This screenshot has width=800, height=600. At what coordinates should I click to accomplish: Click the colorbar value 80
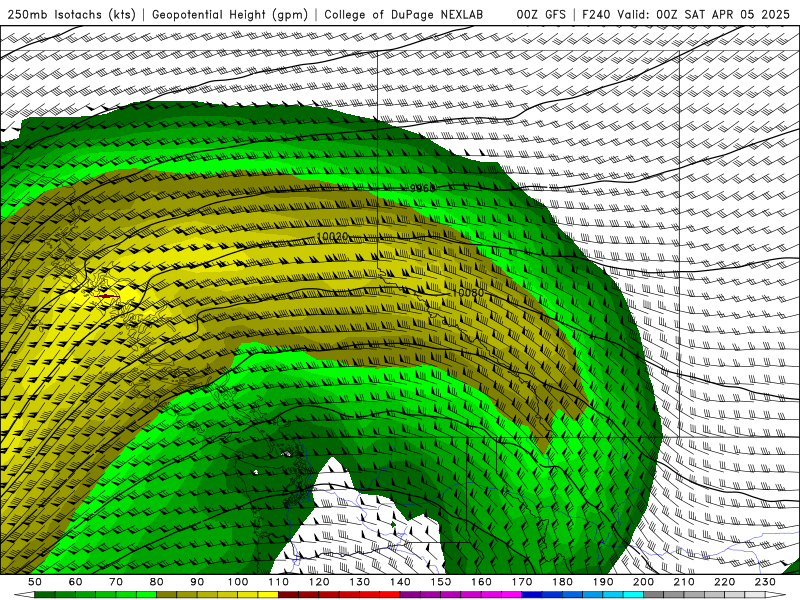click(157, 582)
